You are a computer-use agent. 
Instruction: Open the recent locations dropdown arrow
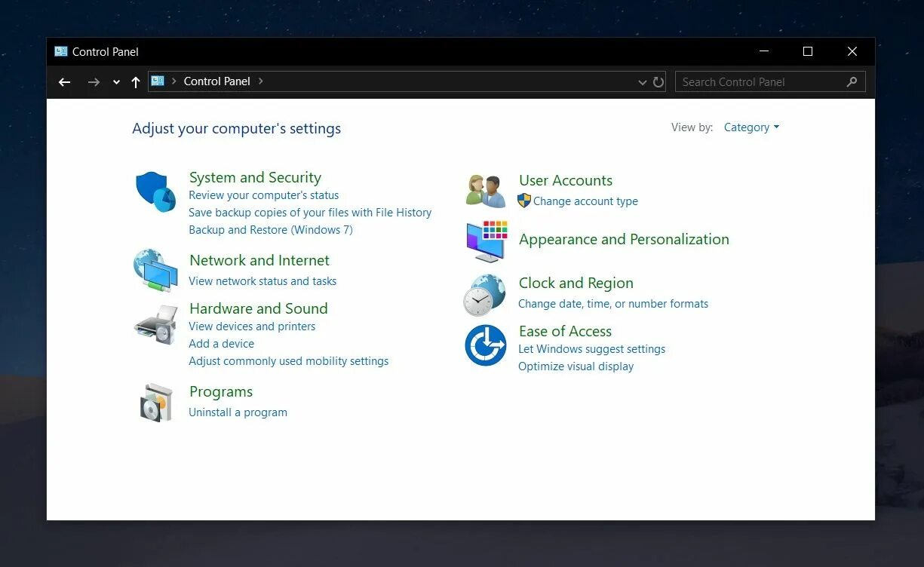pos(116,82)
